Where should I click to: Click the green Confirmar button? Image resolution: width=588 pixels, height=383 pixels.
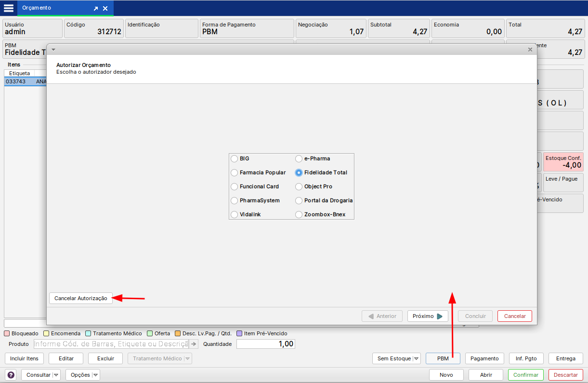point(526,375)
